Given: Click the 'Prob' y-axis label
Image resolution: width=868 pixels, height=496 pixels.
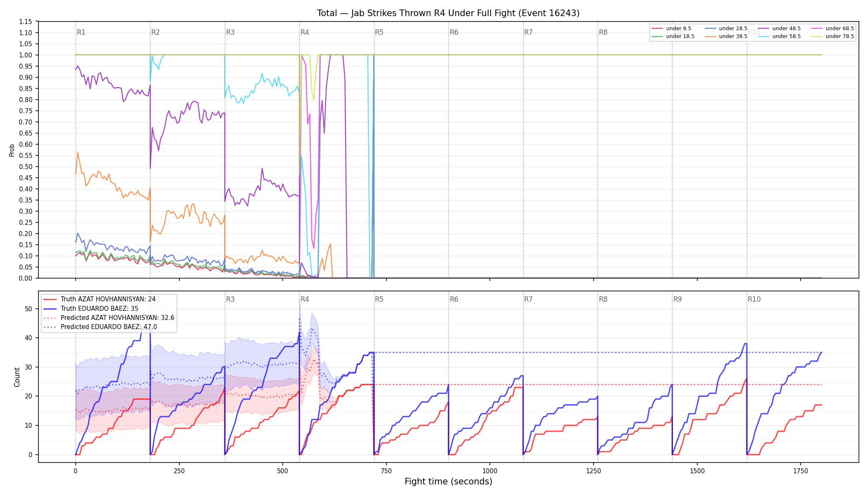Looking at the screenshot, I should (12, 150).
